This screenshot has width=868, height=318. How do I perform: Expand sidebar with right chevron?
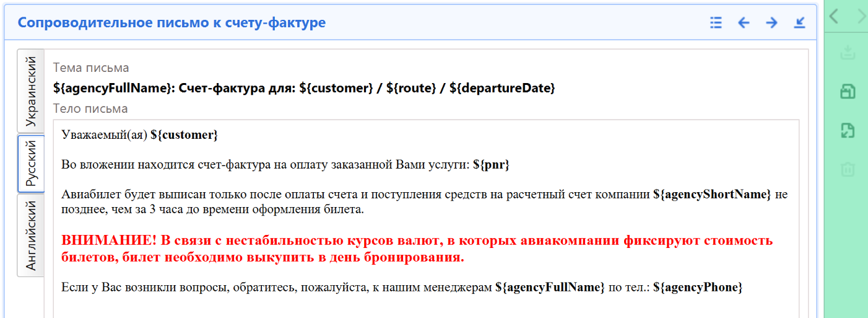pos(861,16)
